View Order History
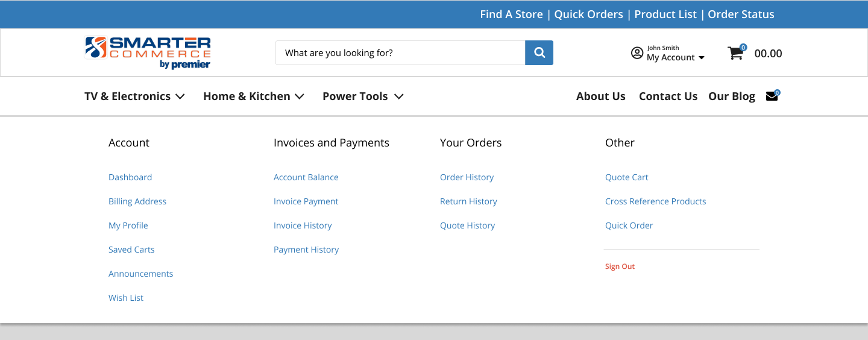The image size is (868, 340). point(467,177)
